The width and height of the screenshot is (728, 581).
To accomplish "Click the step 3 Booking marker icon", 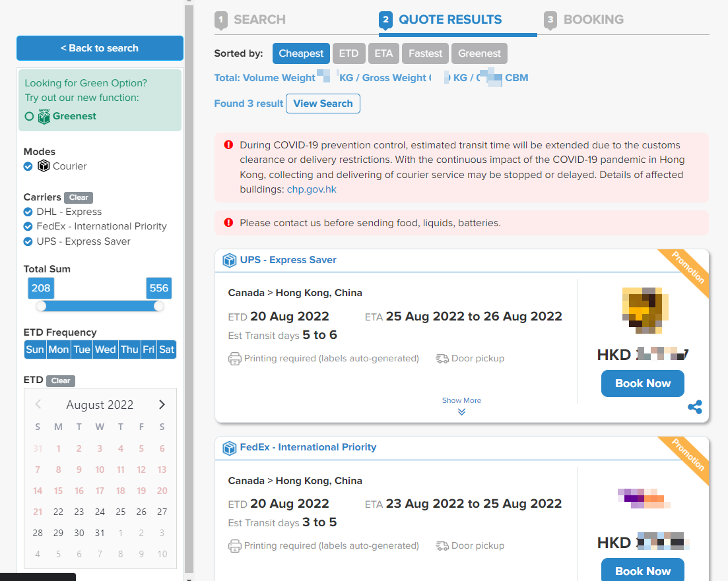I will 550,20.
